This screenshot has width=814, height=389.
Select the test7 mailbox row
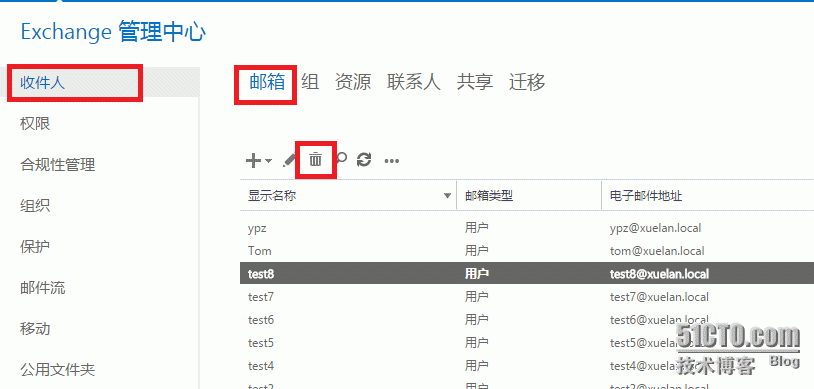click(527, 297)
